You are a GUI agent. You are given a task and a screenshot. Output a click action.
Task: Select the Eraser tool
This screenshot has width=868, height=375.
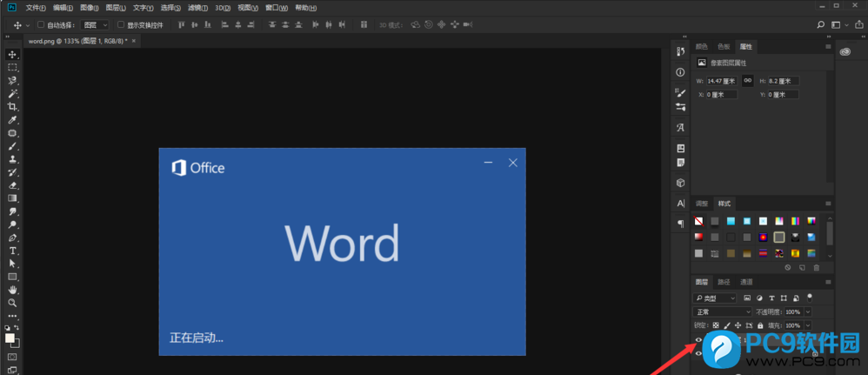tap(11, 185)
